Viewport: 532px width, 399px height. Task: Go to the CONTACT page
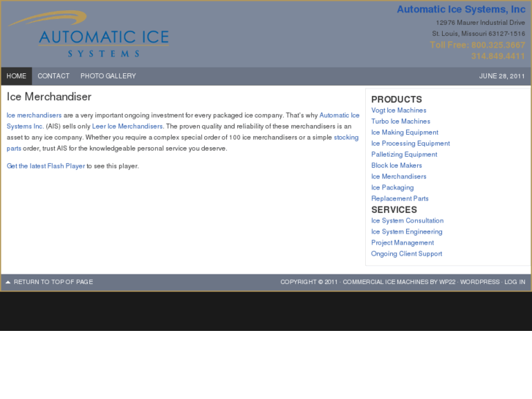click(53, 76)
